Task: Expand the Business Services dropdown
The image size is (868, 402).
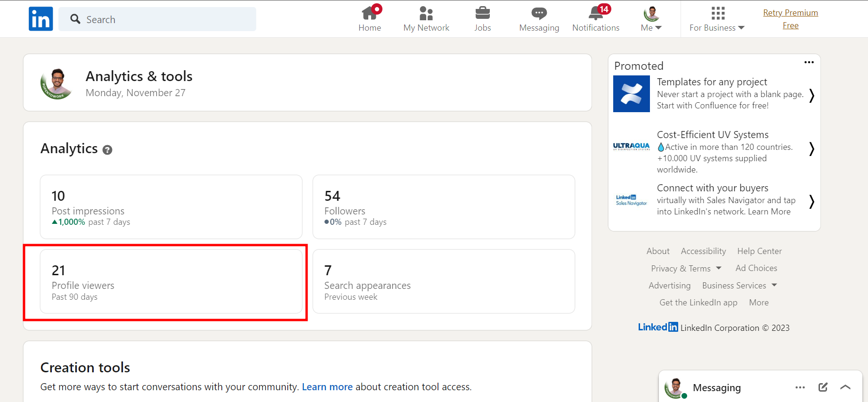Action: (774, 285)
